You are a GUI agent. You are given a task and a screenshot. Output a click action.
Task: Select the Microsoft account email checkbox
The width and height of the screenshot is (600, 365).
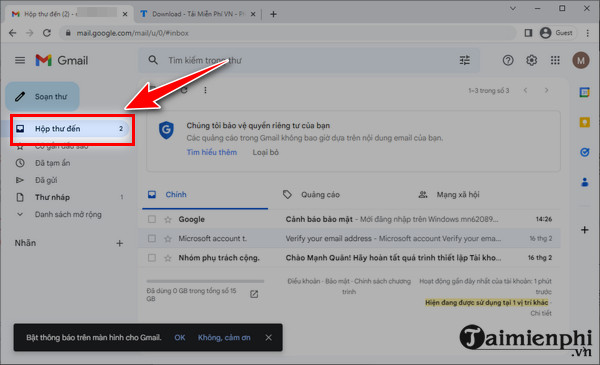tap(152, 238)
